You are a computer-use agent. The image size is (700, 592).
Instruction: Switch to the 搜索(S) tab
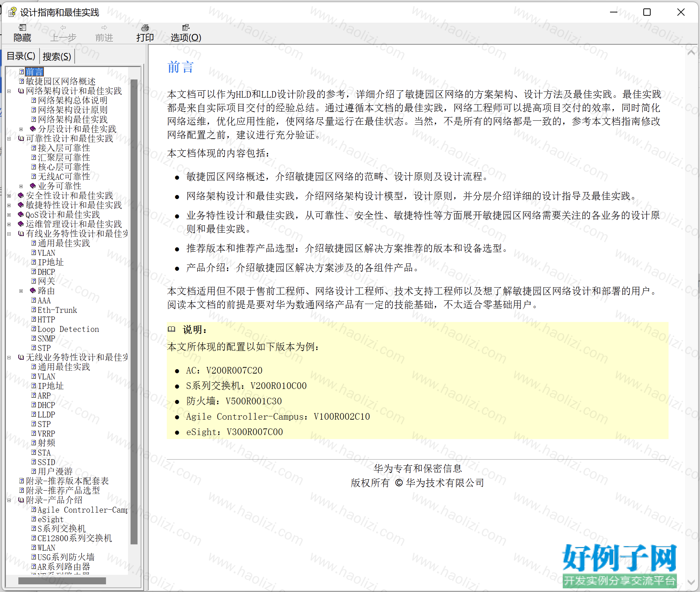click(57, 56)
